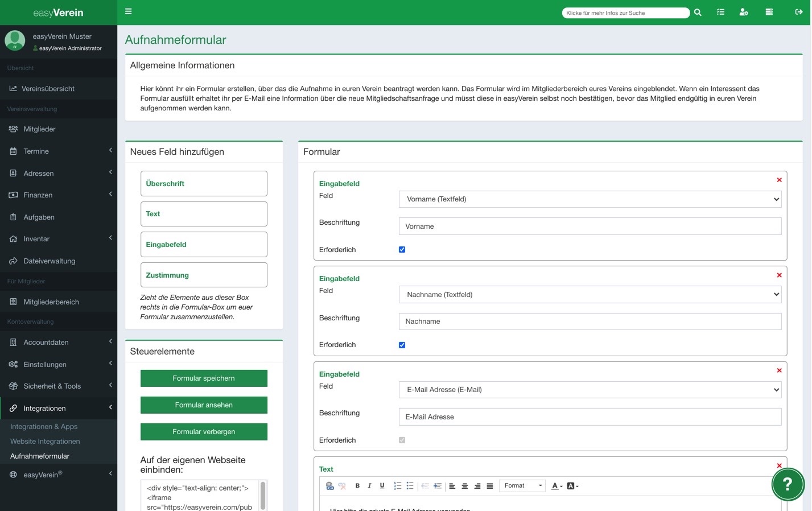Toggle the hamburger sidebar menu
Image resolution: width=812 pixels, height=511 pixels.
pos(128,11)
